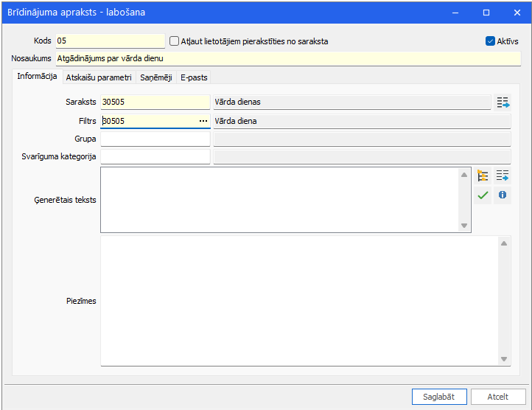Toggle the Aktīvs checkbox
This screenshot has height=410, width=532.
click(x=490, y=41)
